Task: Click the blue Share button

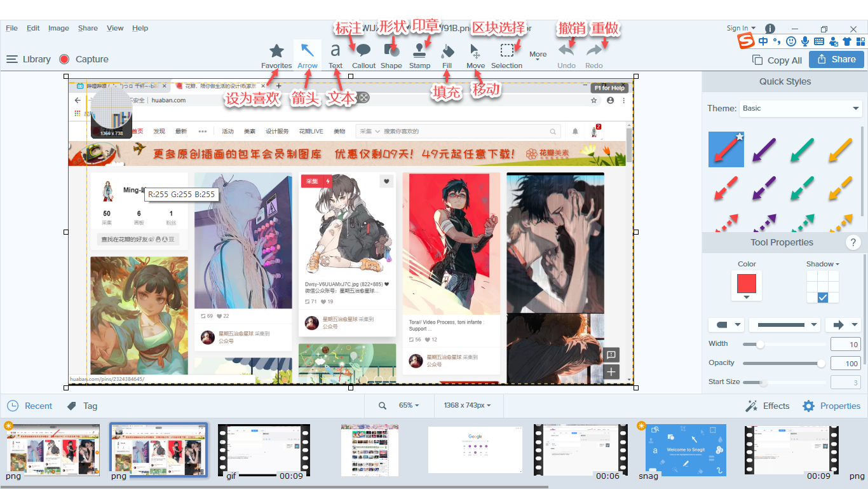Action: (836, 59)
